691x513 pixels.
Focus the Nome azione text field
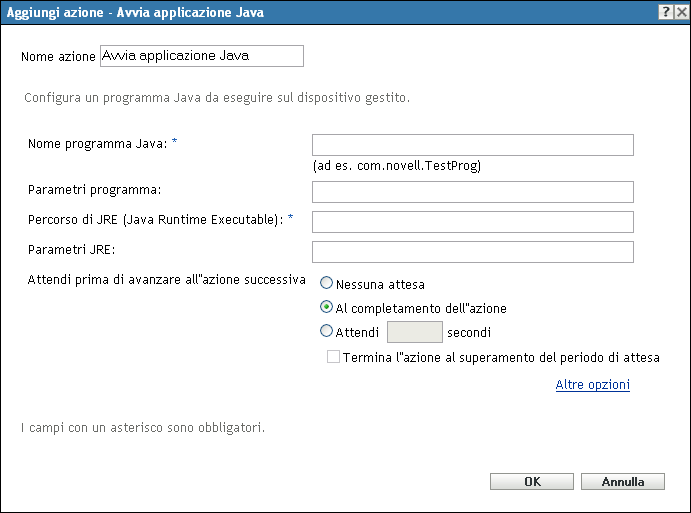(x=201, y=56)
